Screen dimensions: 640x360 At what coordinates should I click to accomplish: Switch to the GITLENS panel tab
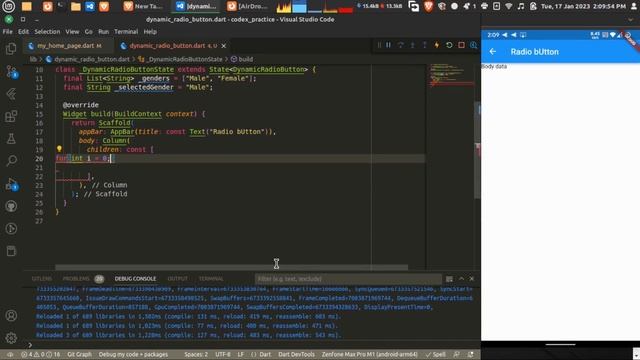click(x=42, y=279)
